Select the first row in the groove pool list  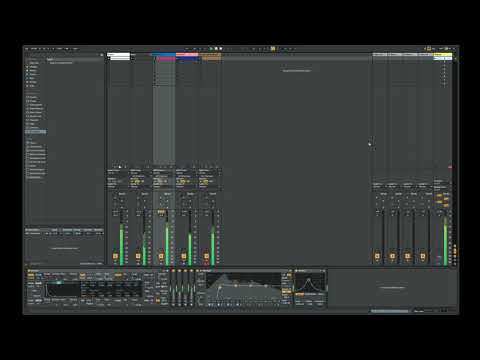click(x=64, y=233)
